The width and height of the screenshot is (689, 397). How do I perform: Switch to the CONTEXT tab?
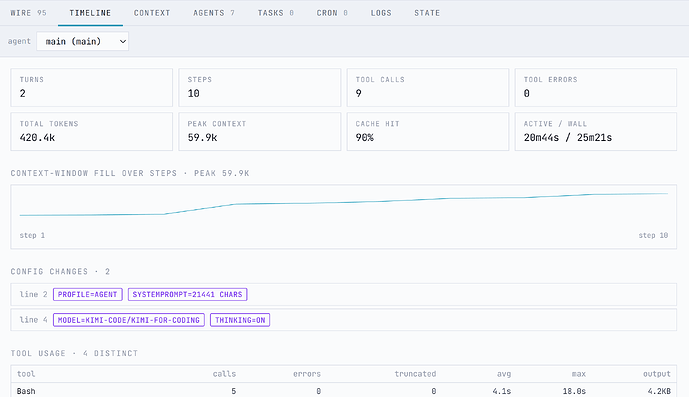[x=152, y=13]
